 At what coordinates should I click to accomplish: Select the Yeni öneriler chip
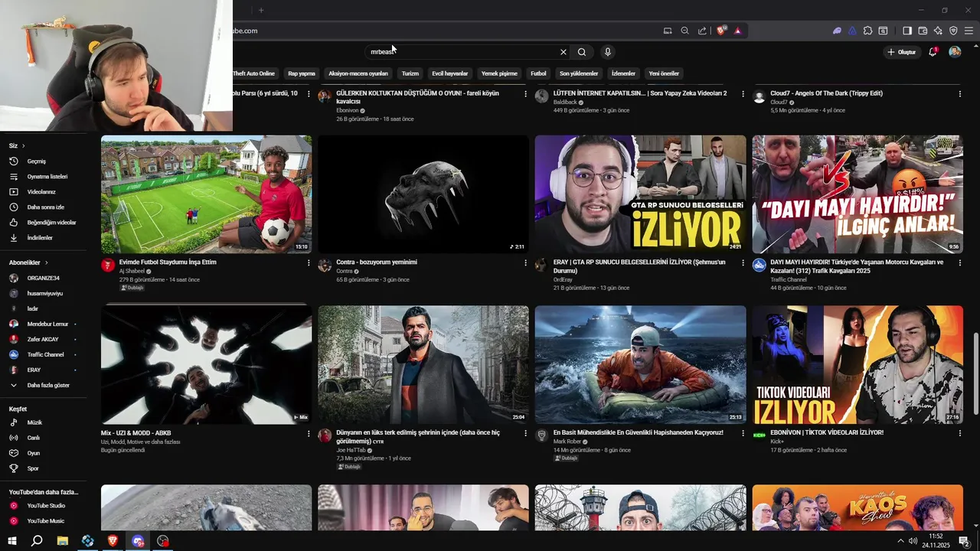(x=664, y=73)
